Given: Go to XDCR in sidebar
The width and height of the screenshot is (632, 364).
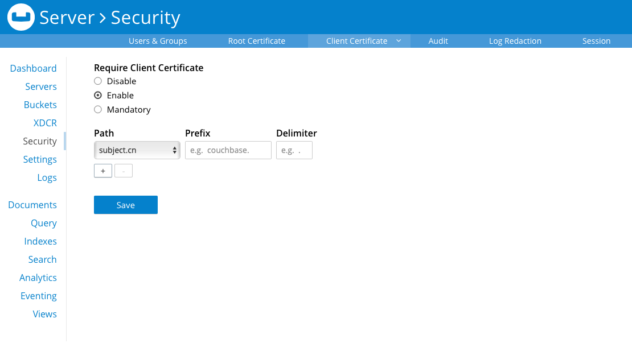Looking at the screenshot, I should click(x=45, y=123).
